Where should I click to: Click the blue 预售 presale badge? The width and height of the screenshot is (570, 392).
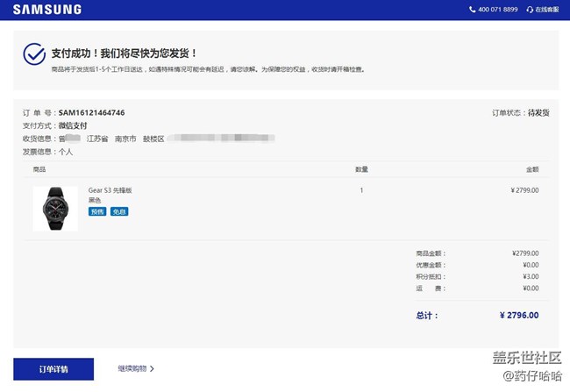pyautogui.click(x=96, y=211)
